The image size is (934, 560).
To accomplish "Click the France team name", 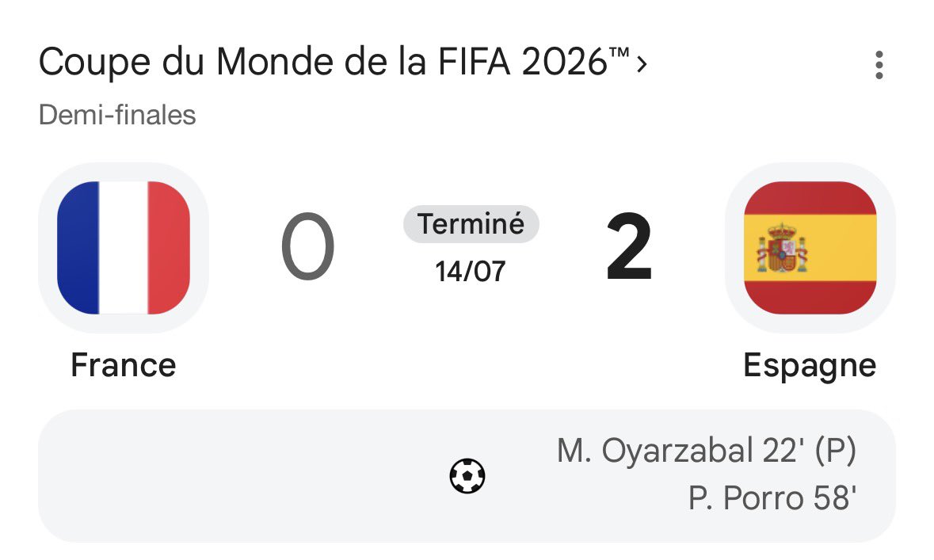I will point(124,364).
